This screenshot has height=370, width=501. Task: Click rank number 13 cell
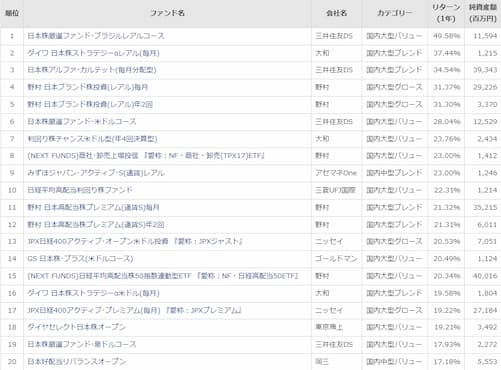pyautogui.click(x=12, y=241)
